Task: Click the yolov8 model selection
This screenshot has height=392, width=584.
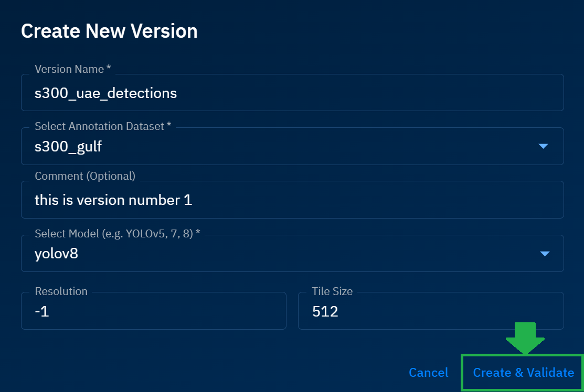Action: click(x=57, y=254)
